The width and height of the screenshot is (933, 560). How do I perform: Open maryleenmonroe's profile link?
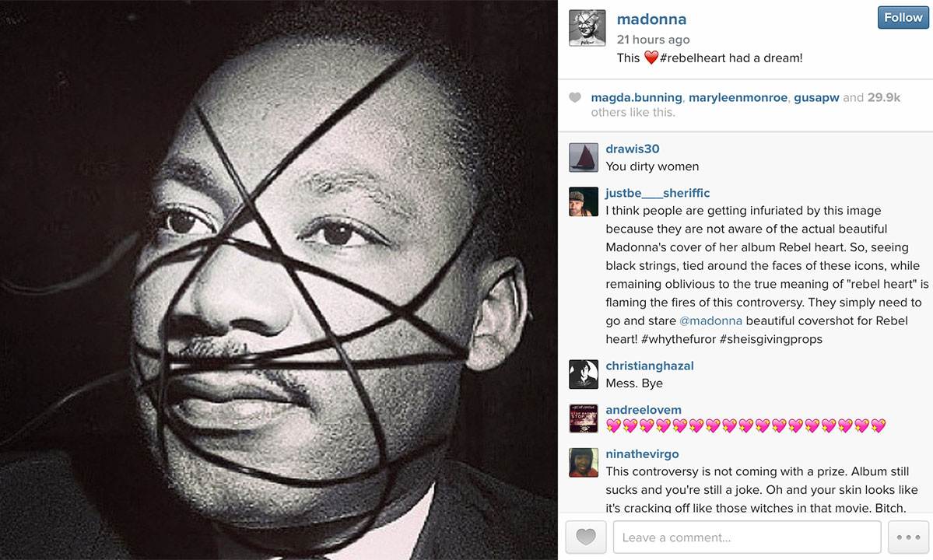point(738,97)
